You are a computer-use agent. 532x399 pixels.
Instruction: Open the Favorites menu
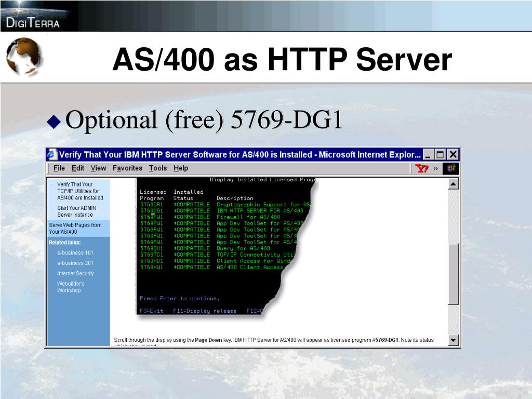[128, 168]
